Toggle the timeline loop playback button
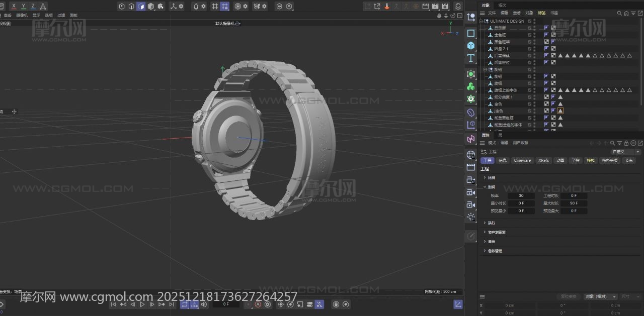Viewport: 644px width, 316px height. click(185, 304)
